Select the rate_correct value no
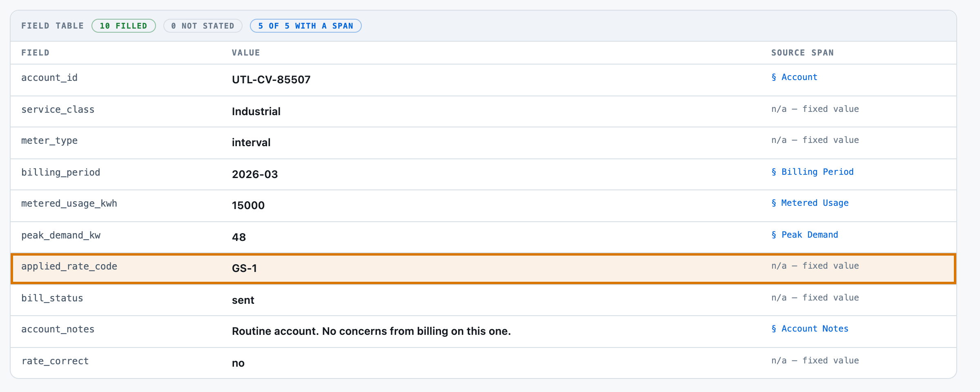The height and width of the screenshot is (392, 980). [x=238, y=363]
